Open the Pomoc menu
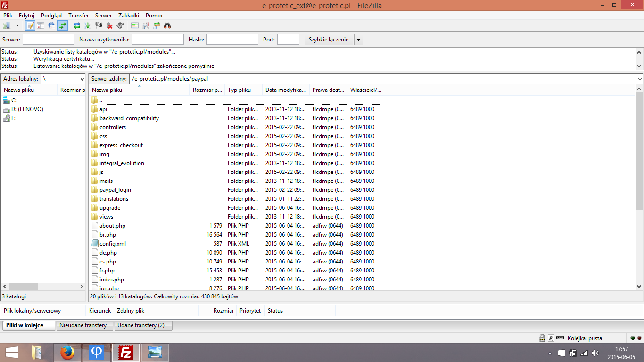This screenshot has height=362, width=644. 155,15
